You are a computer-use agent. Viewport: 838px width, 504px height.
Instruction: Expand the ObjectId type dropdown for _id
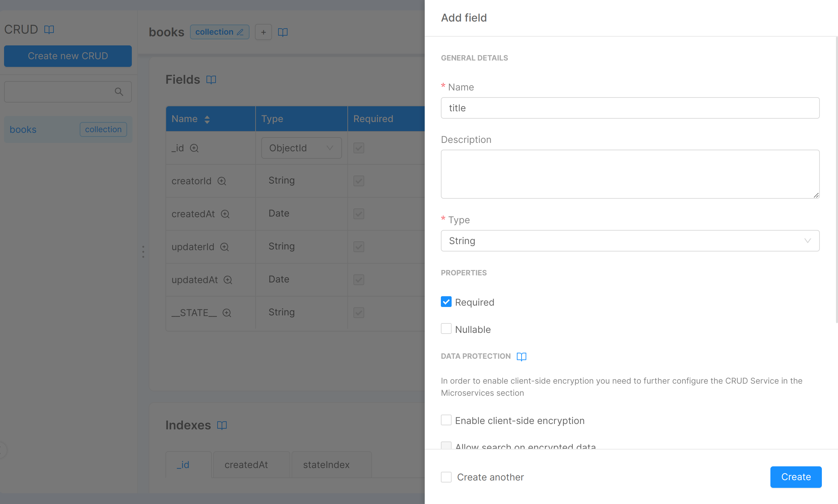(301, 148)
